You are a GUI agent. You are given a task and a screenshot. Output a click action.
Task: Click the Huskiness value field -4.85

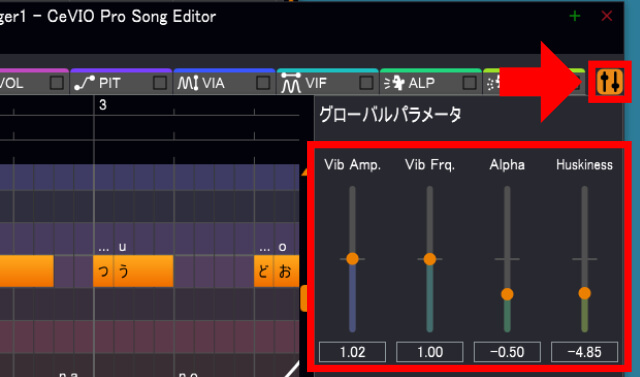click(584, 352)
